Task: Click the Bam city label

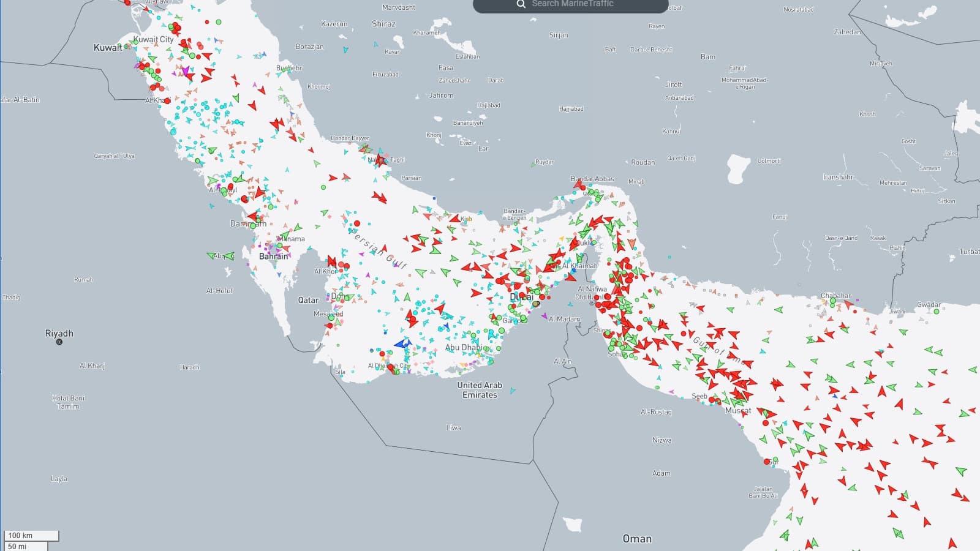Action: [707, 57]
